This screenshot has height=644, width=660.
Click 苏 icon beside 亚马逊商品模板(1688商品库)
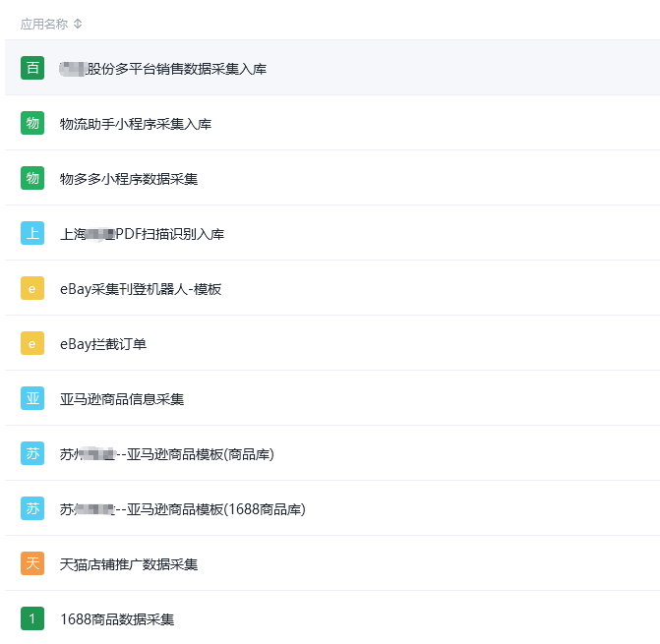pyautogui.click(x=32, y=508)
